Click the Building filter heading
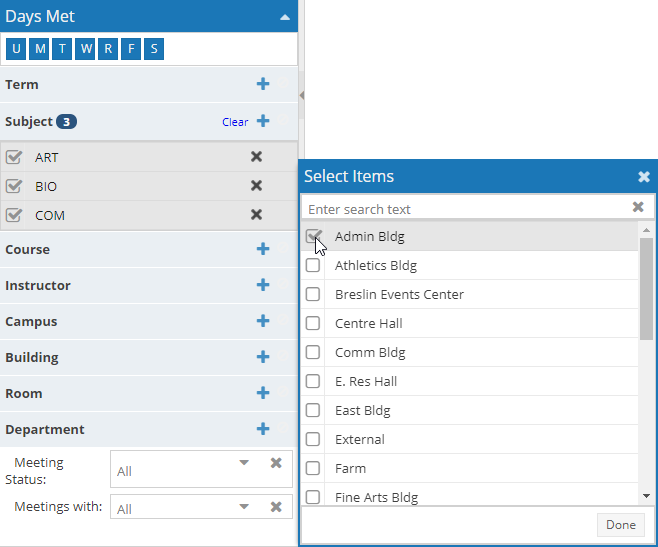The width and height of the screenshot is (658, 547). [x=32, y=358]
